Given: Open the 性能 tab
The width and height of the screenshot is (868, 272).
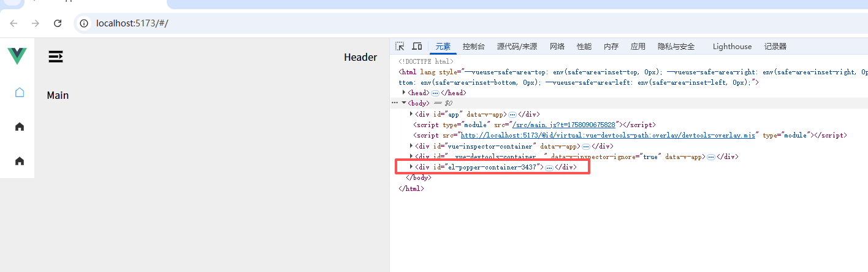Looking at the screenshot, I should [584, 47].
